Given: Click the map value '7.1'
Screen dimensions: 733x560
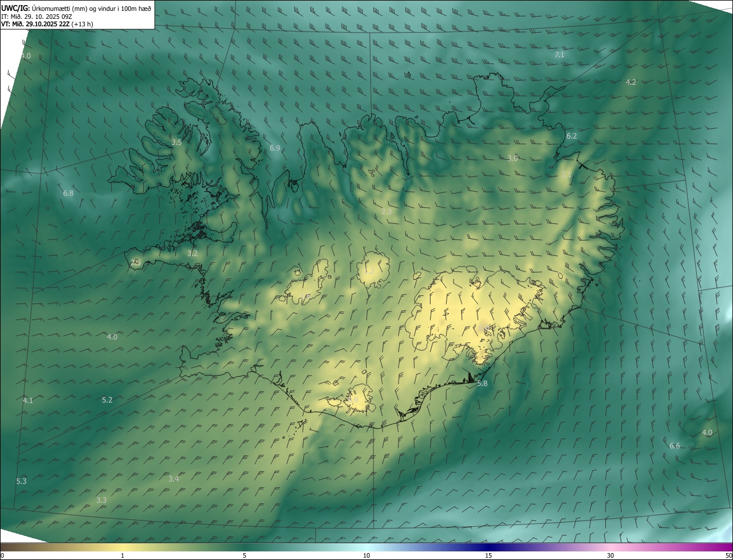Looking at the screenshot, I should point(559,54).
